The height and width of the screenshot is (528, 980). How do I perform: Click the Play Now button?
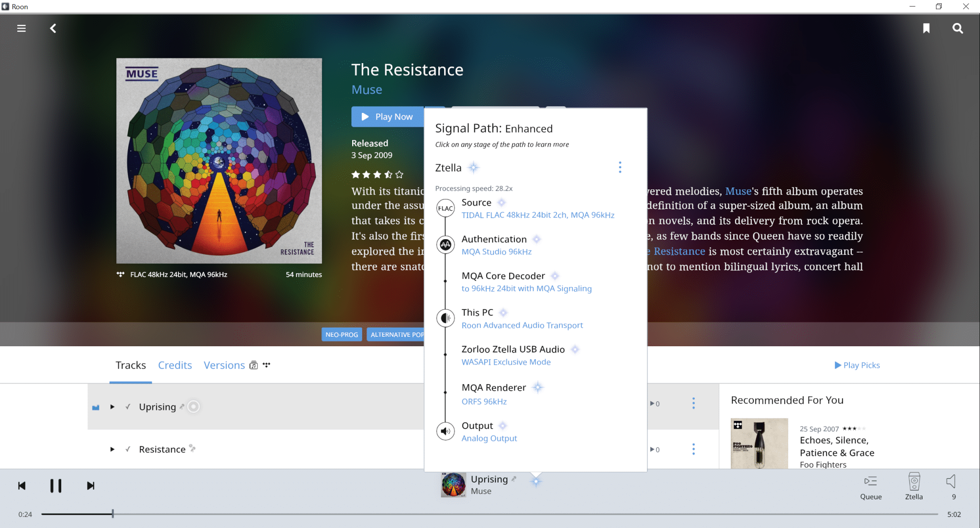coord(387,117)
